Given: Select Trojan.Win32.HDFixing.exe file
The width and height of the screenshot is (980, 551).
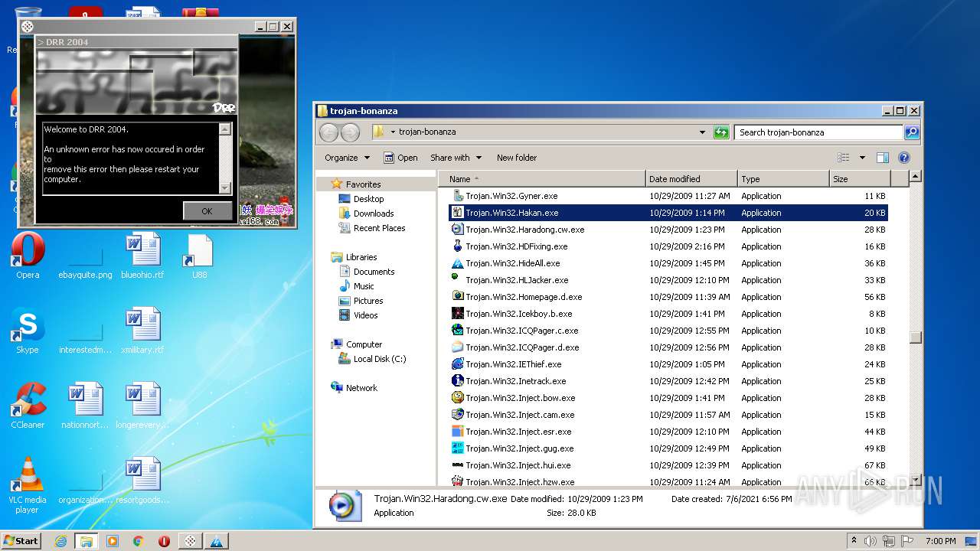Looking at the screenshot, I should (x=668, y=246).
